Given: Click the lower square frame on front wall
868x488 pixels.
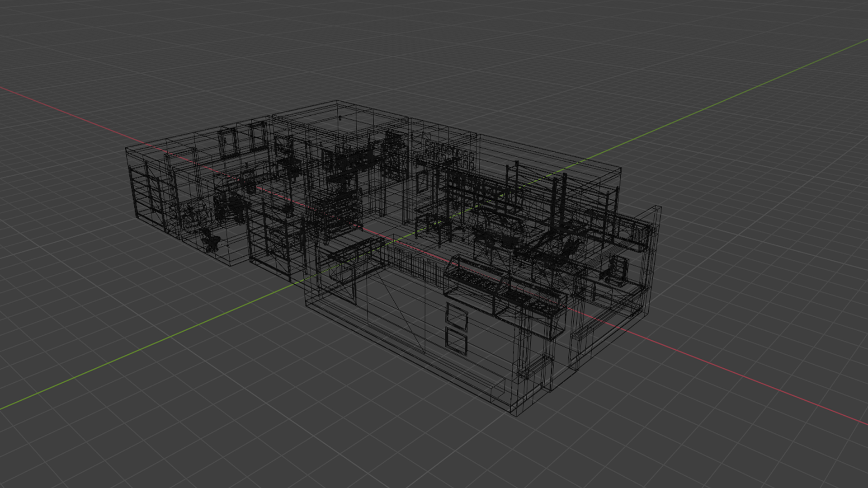Looking at the screenshot, I should (456, 341).
